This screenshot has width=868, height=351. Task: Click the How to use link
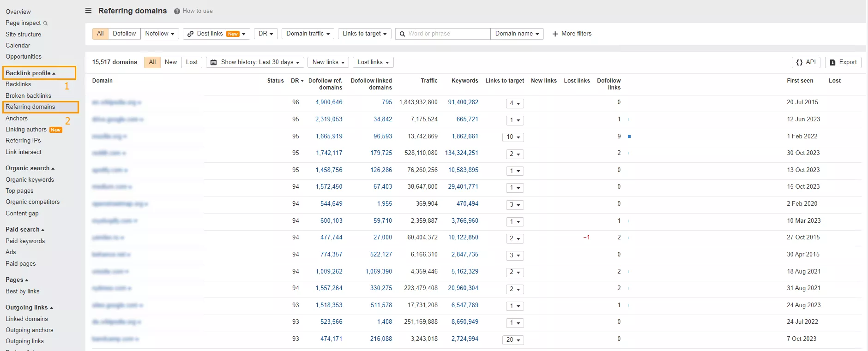198,11
